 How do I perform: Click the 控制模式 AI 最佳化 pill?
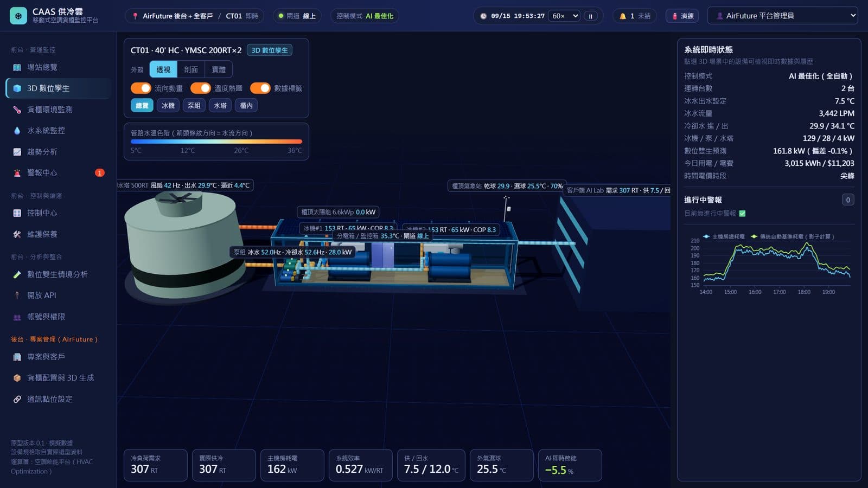[x=365, y=16]
